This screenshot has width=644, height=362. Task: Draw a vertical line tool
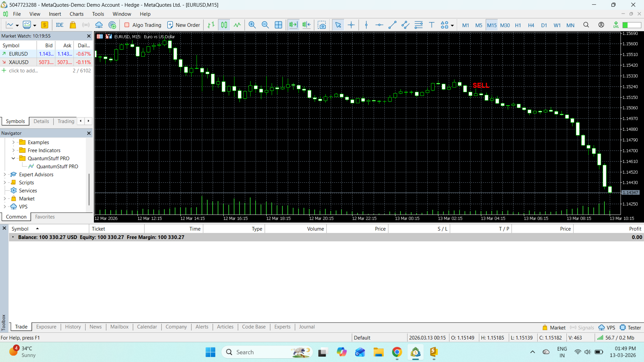[x=366, y=25]
